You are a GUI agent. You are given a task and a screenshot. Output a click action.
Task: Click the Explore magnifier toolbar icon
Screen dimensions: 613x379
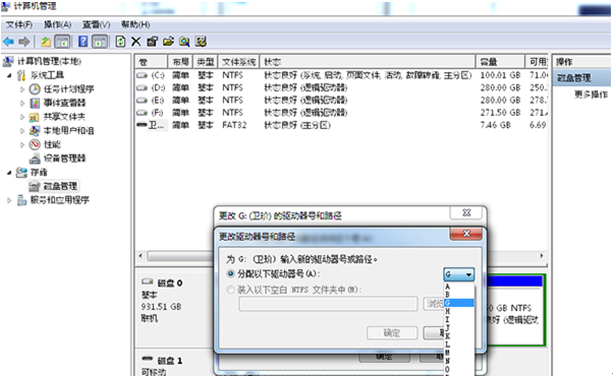click(x=185, y=41)
